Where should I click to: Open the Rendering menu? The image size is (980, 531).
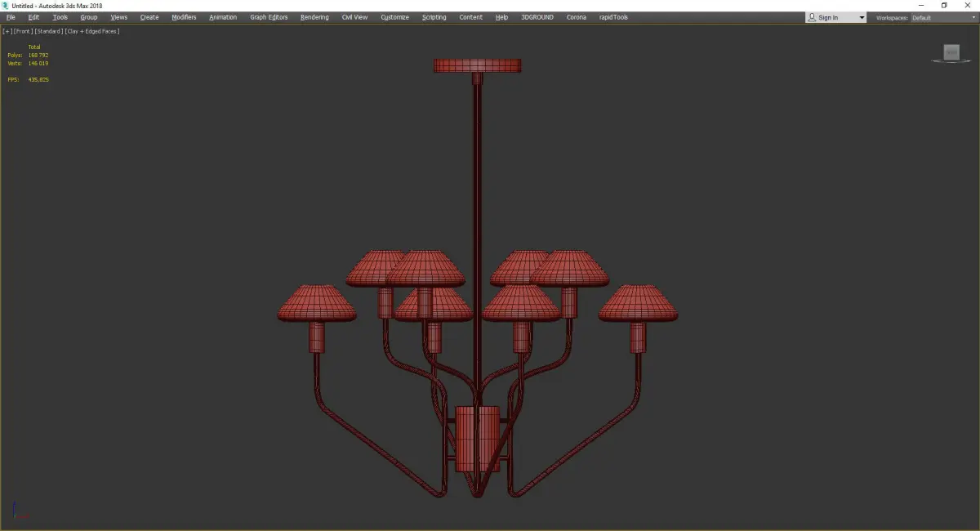pos(314,17)
